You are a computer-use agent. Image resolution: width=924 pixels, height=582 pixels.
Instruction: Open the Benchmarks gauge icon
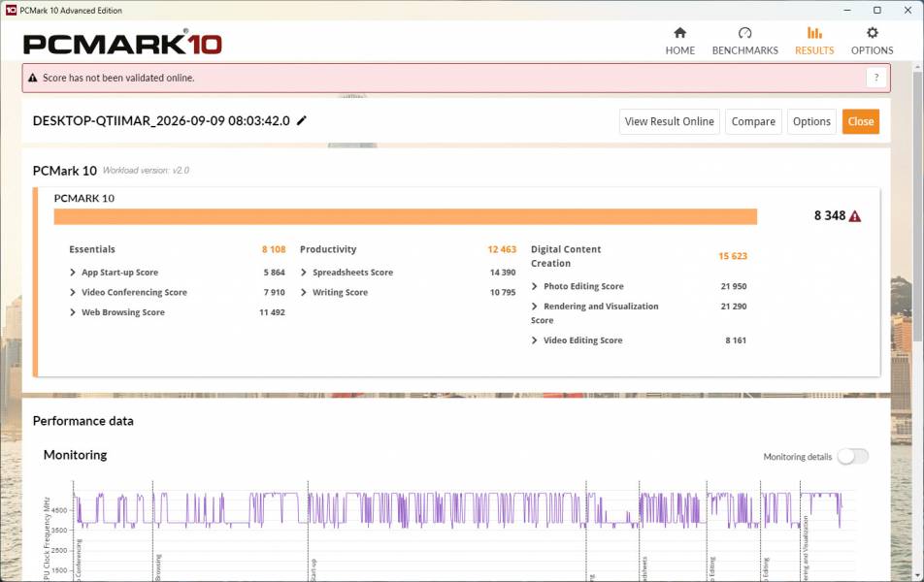click(744, 32)
